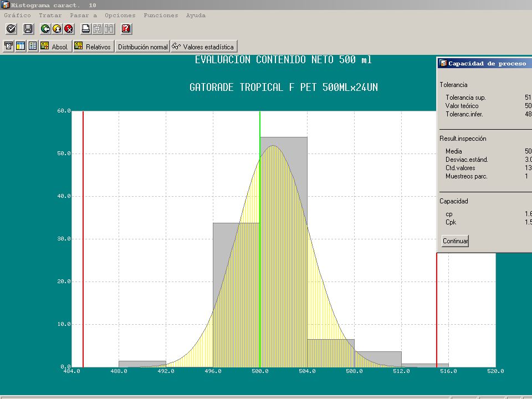Click the Print icon
The width and height of the screenshot is (532, 399).
tap(86, 29)
